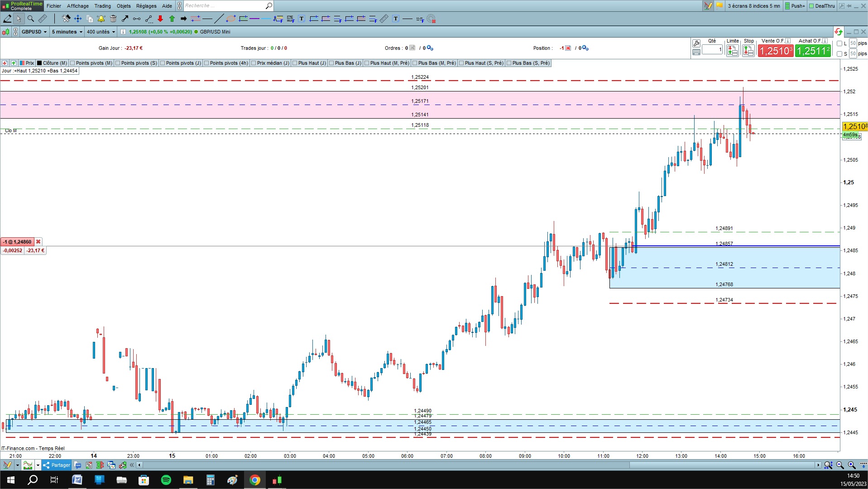The image size is (868, 489).
Task: Enable the Points pivots (S) checkbox
Action: click(x=118, y=63)
